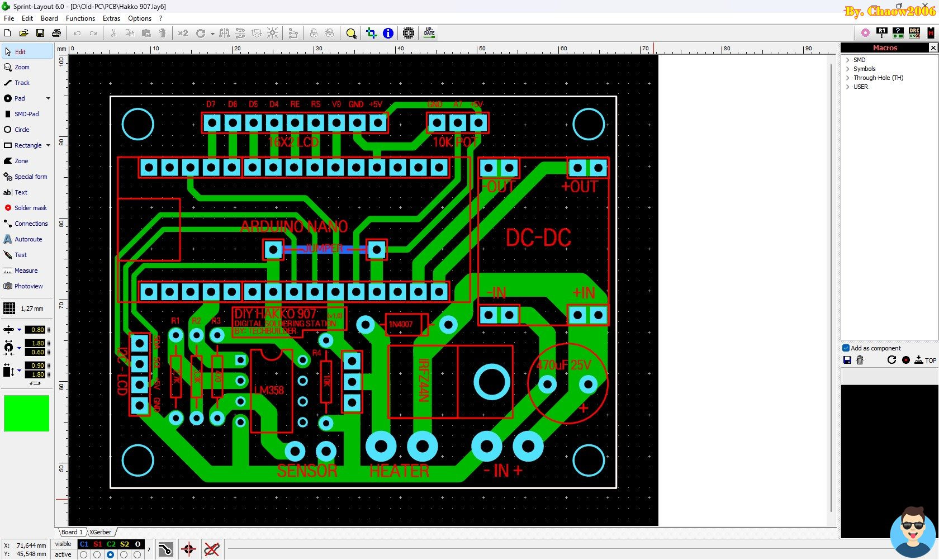Set S1 layer as active

tap(97, 555)
